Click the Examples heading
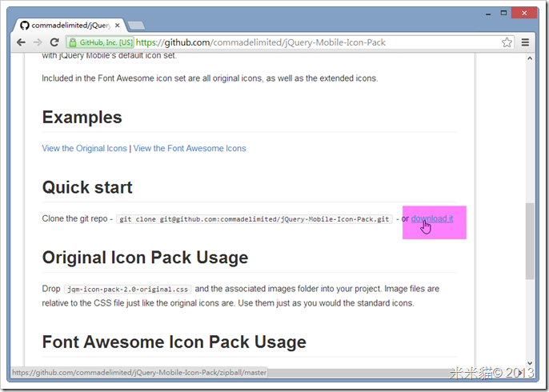549x392 pixels. (x=82, y=118)
